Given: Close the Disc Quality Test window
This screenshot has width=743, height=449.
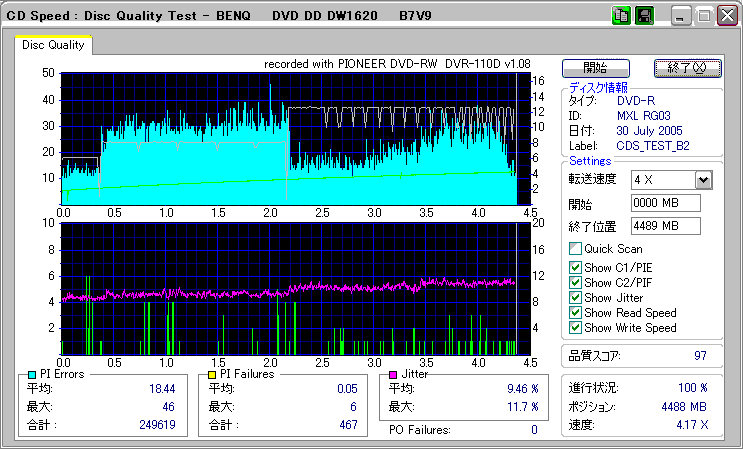Looking at the screenshot, I should (x=725, y=16).
